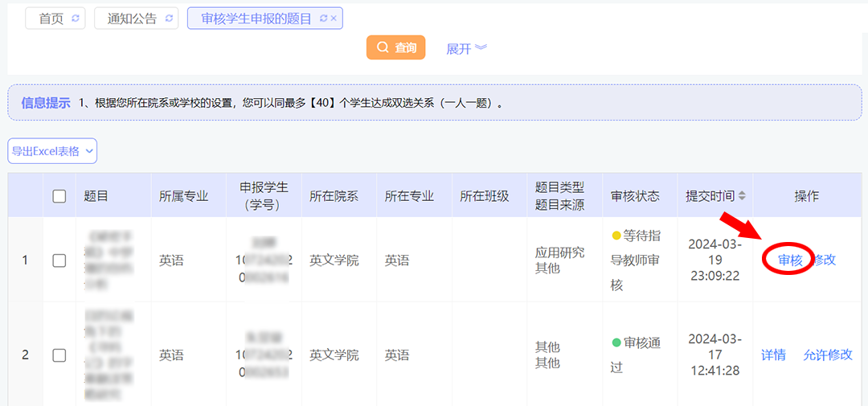Click refresh icon on 首页 tab
The width and height of the screenshot is (868, 406).
pos(76,19)
